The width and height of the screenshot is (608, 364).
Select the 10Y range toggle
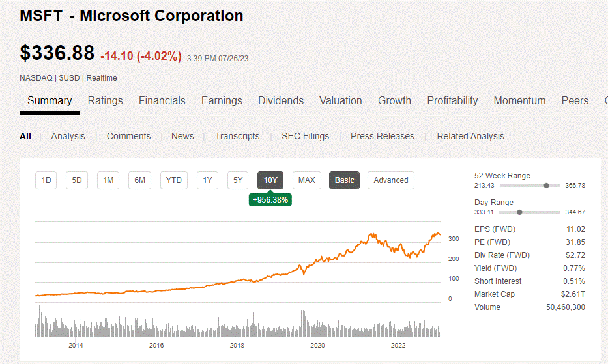(x=270, y=180)
